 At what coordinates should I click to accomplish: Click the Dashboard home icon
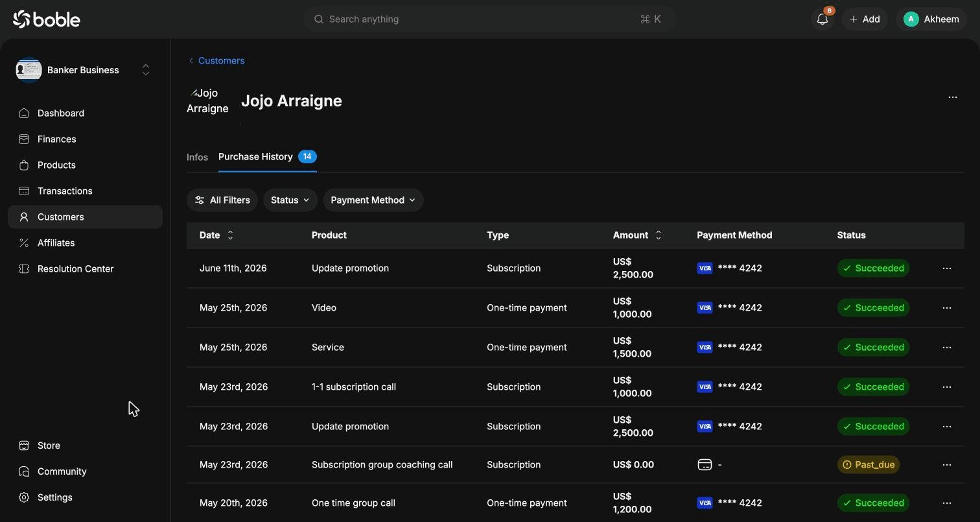coord(24,113)
